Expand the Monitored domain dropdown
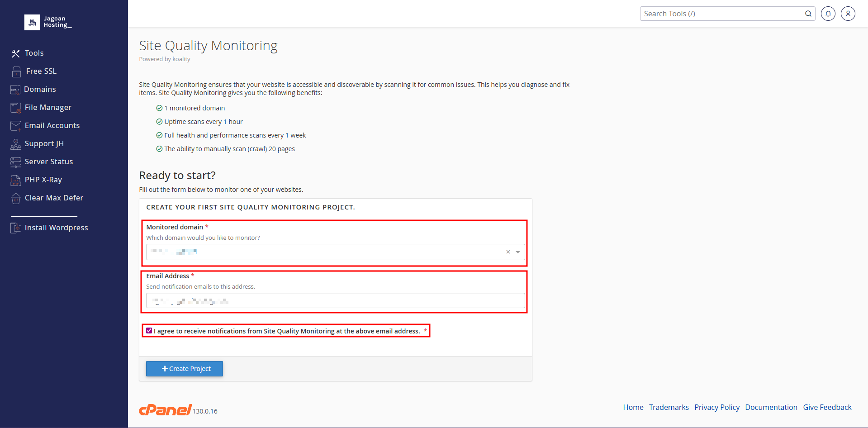Viewport: 868px width, 428px height. click(517, 252)
